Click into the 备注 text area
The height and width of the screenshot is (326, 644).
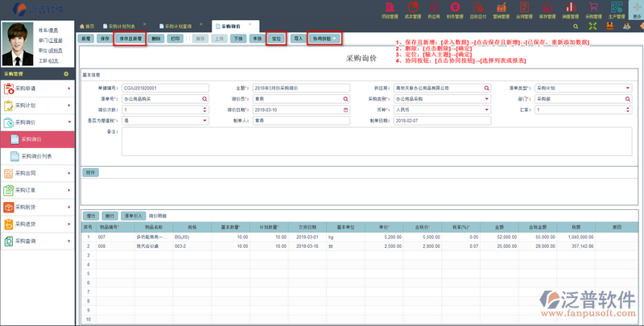(x=370, y=142)
